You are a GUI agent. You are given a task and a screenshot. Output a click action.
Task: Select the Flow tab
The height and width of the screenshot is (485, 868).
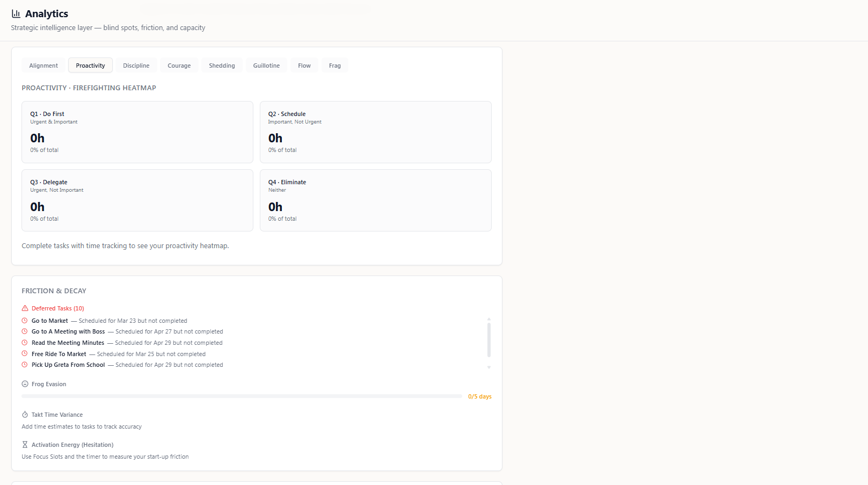tap(304, 66)
